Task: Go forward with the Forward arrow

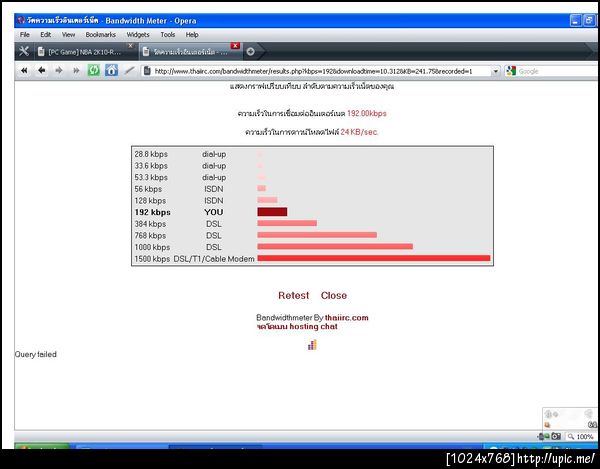Action: pos(59,71)
